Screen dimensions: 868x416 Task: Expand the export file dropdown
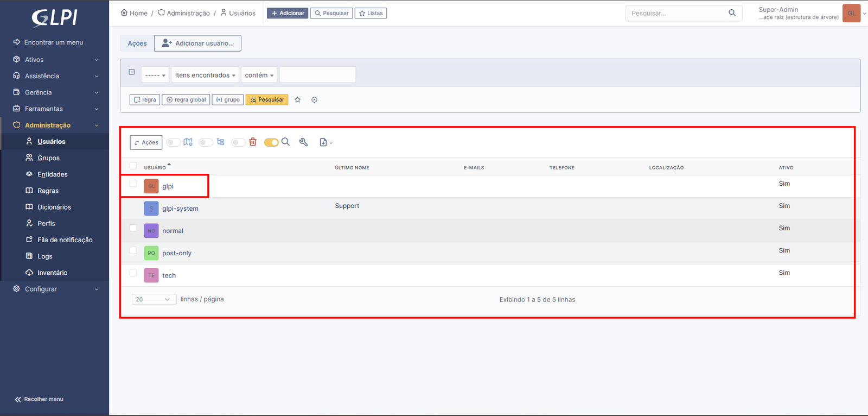325,142
